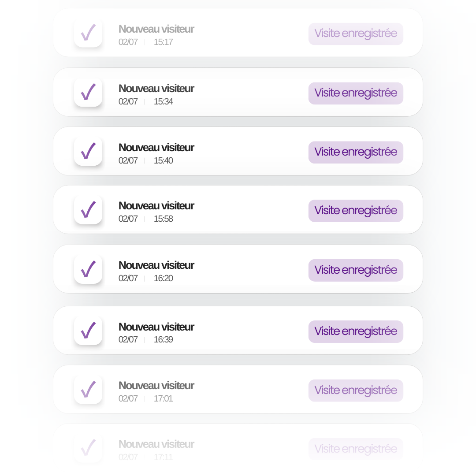
Task: Open 'Nouveau visiteur' title at 15:40
Action: 156,148
